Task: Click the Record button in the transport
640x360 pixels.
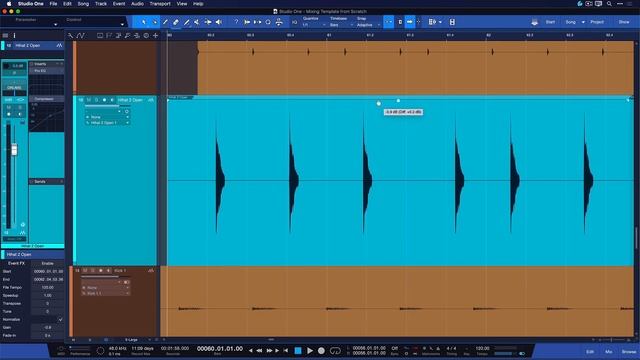Action: point(321,351)
